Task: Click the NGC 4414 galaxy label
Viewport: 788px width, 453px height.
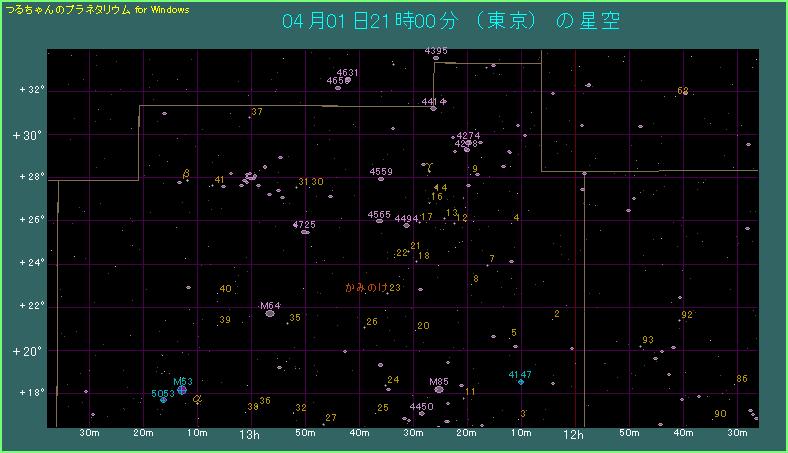Action: coord(432,102)
